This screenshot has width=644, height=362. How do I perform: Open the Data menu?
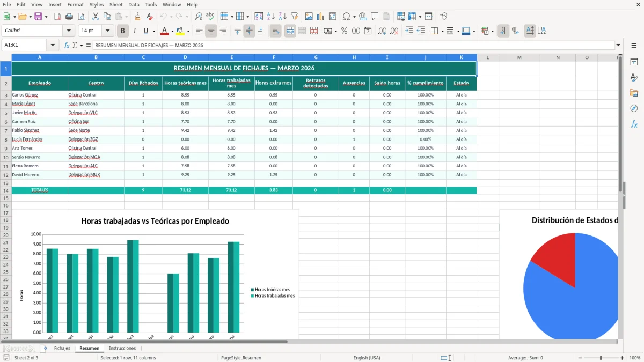point(134,4)
